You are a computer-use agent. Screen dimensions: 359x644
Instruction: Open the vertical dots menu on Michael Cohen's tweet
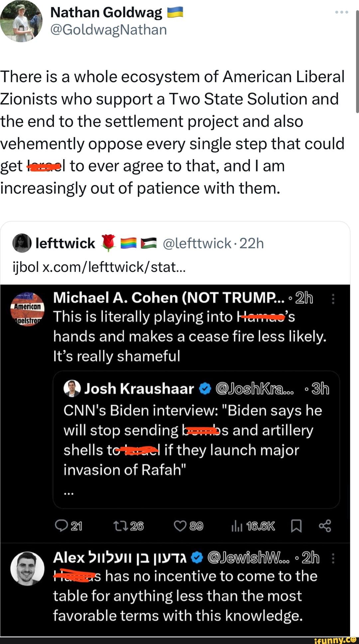click(x=333, y=299)
